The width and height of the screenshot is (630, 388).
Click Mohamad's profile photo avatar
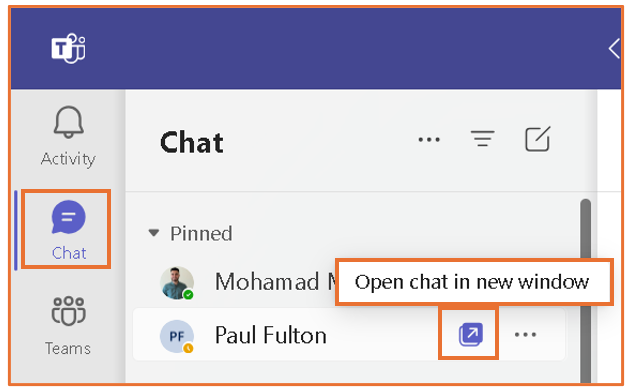point(177,283)
